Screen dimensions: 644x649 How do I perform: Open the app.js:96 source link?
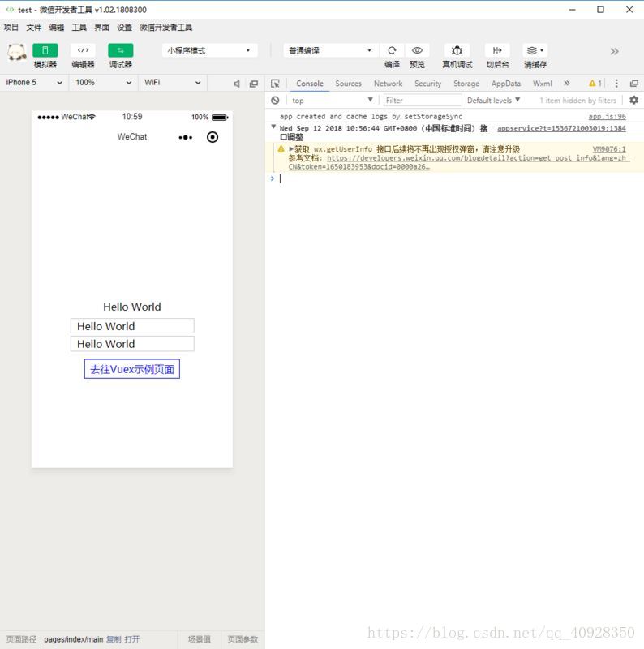click(x=607, y=116)
